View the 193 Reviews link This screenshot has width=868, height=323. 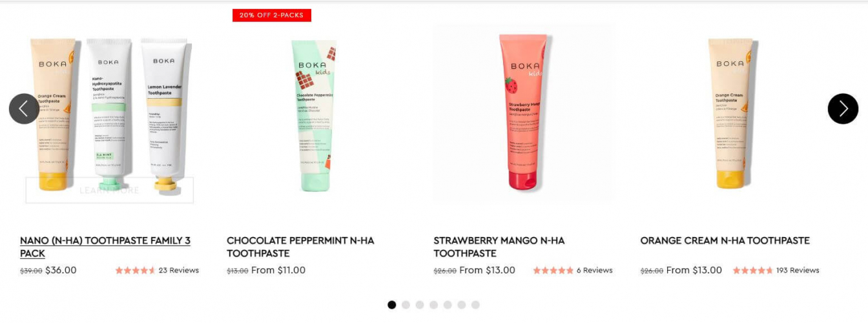[x=798, y=271]
